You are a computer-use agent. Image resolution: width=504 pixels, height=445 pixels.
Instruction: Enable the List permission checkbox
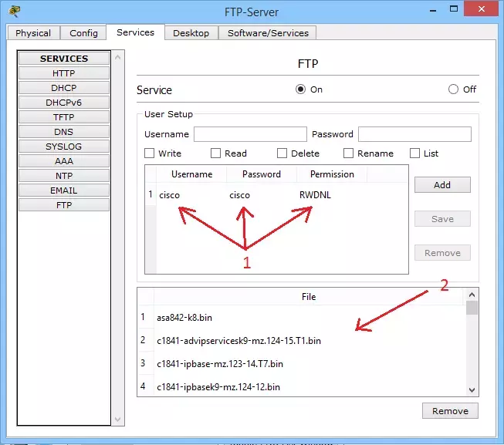point(414,153)
